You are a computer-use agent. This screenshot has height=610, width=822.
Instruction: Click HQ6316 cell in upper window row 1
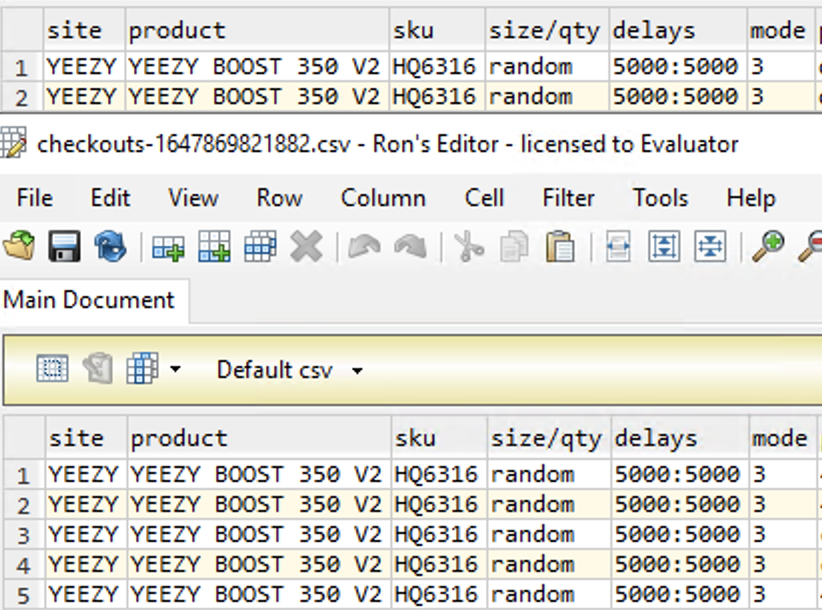click(437, 67)
